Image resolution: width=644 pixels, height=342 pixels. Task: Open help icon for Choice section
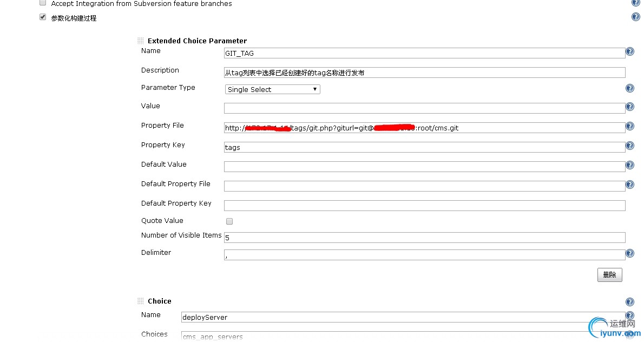pyautogui.click(x=629, y=302)
